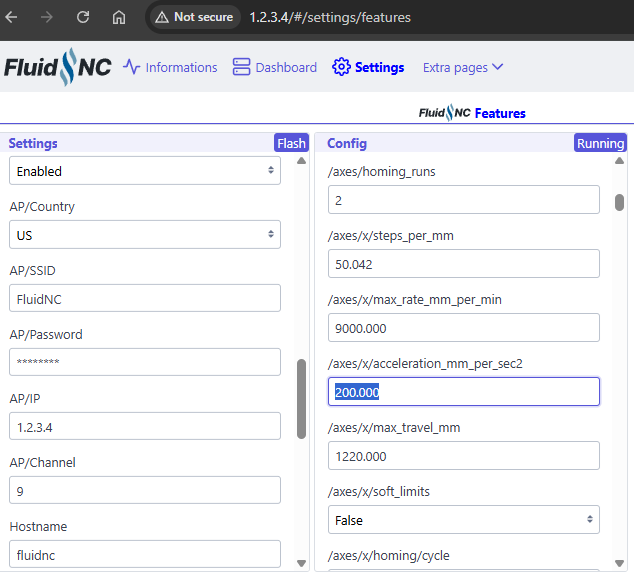Click the FluidNC logo in header
634x576 pixels.
pyautogui.click(x=57, y=67)
